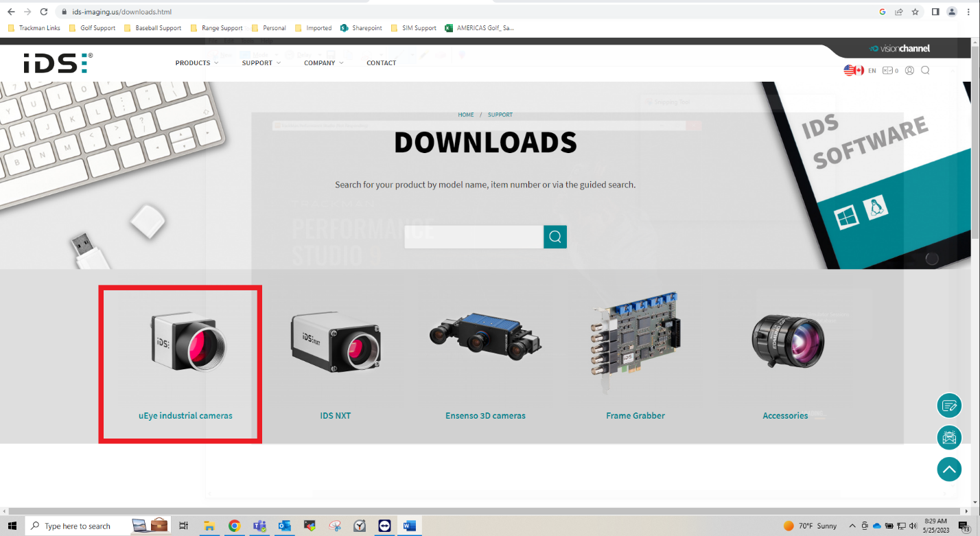Expand the PRODUCTS dropdown menu
Image resolution: width=980 pixels, height=536 pixels.
(196, 63)
